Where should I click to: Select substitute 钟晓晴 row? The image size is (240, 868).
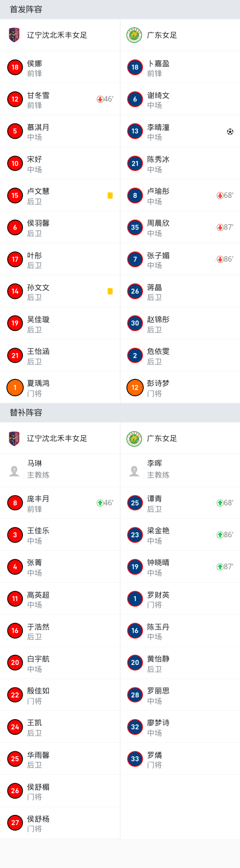180,567
